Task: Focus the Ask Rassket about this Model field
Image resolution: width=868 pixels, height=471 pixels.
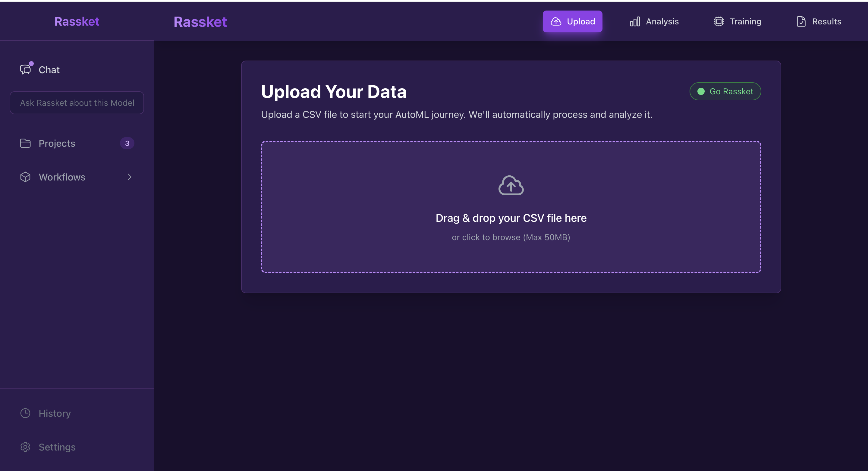Action: coord(77,103)
